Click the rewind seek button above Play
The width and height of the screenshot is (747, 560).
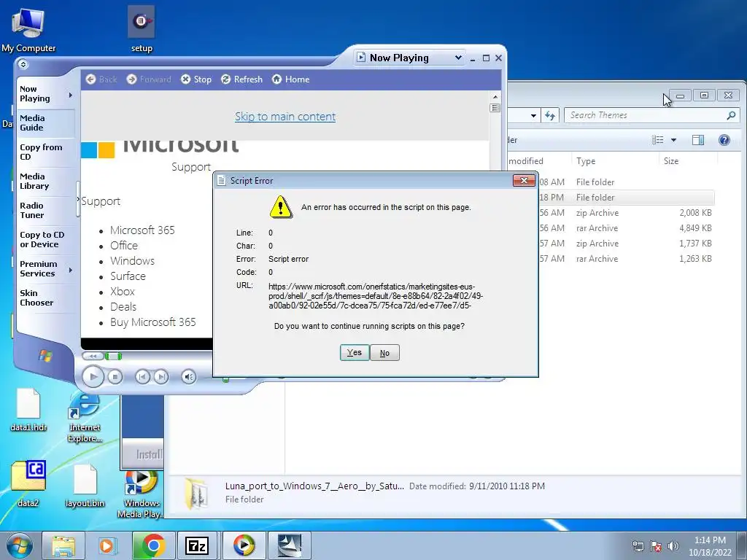point(93,356)
